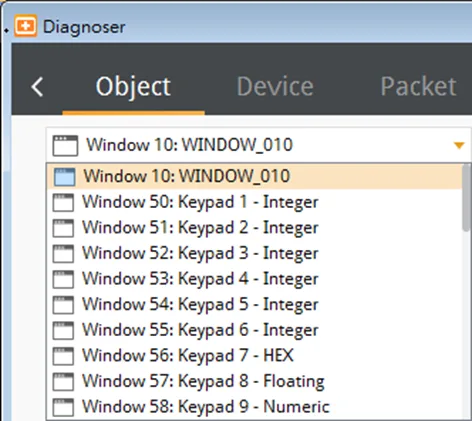Click the window icon beside Window 53
Image resolution: width=472 pixels, height=421 pixels.
tap(63, 280)
